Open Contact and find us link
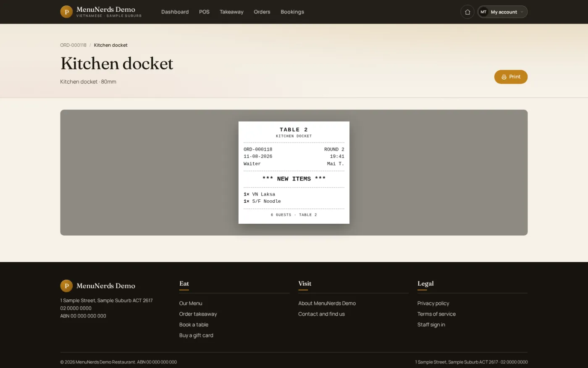588x368 pixels. click(321, 314)
